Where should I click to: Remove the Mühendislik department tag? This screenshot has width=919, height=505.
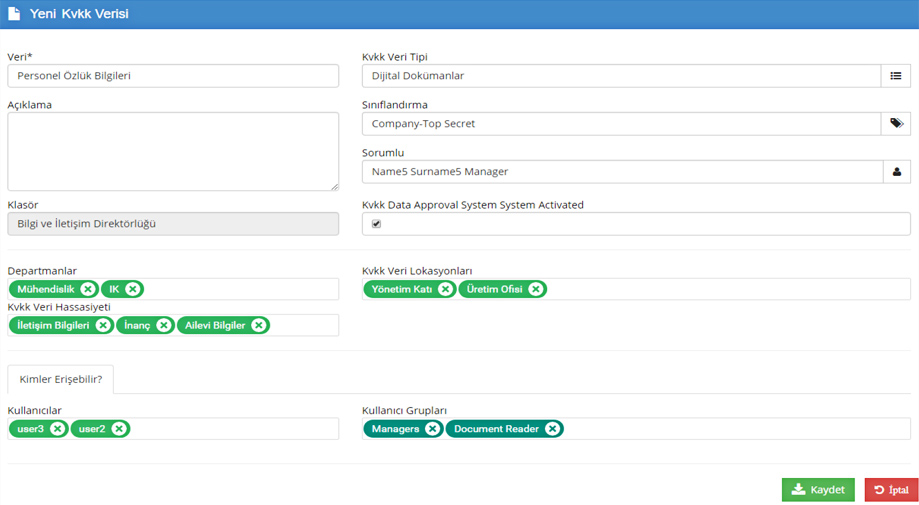click(88, 289)
